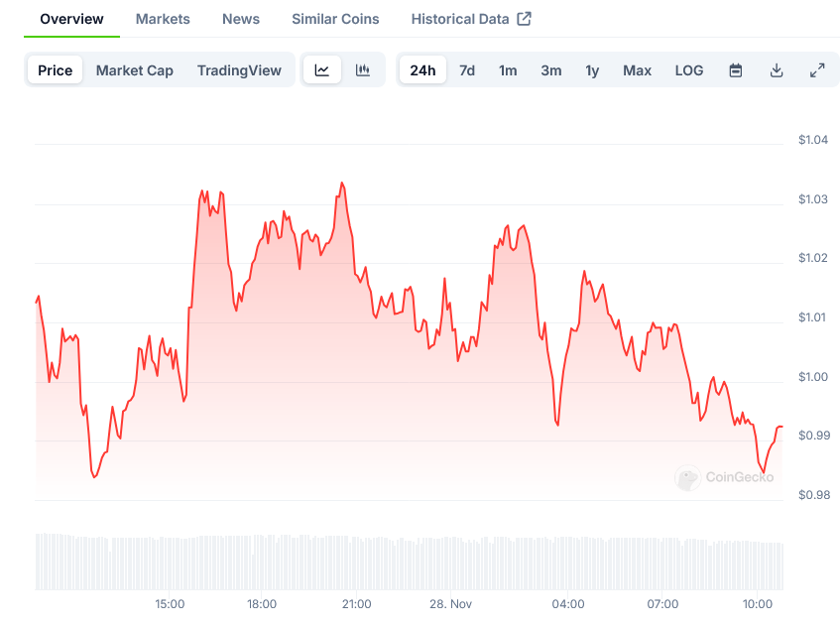Switch chart to TradingView
Image resolution: width=840 pixels, height=627 pixels.
239,70
